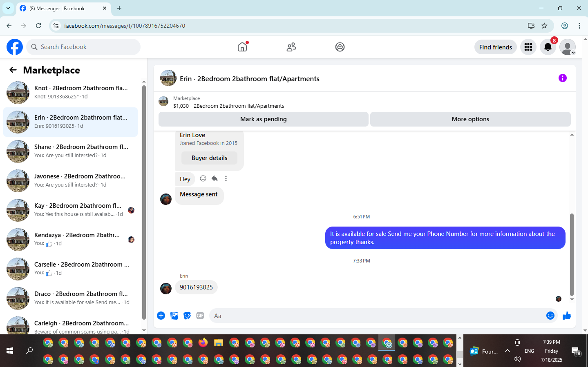React to the Hey message with emoji

coord(203,178)
